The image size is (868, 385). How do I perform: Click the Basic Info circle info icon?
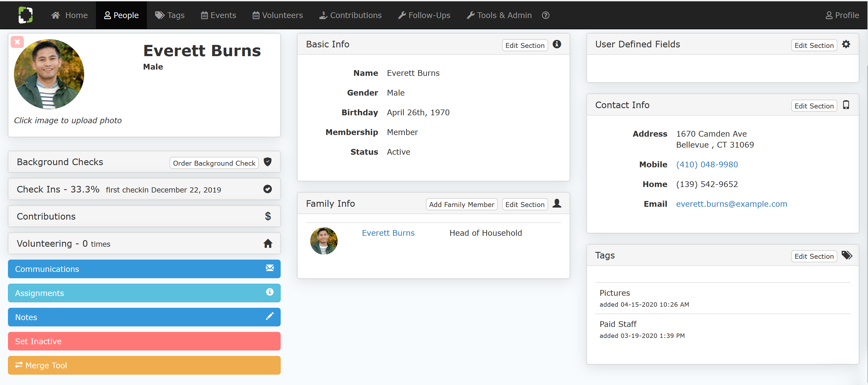[557, 44]
